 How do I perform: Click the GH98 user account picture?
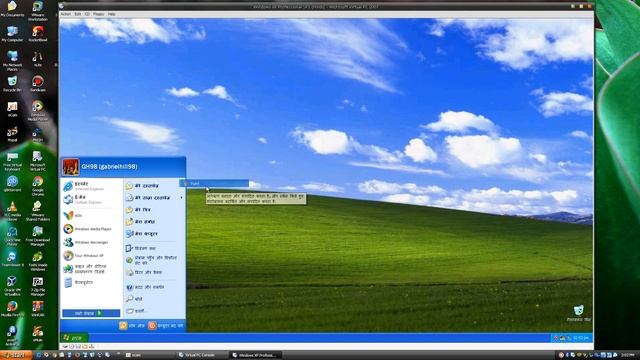[71, 167]
